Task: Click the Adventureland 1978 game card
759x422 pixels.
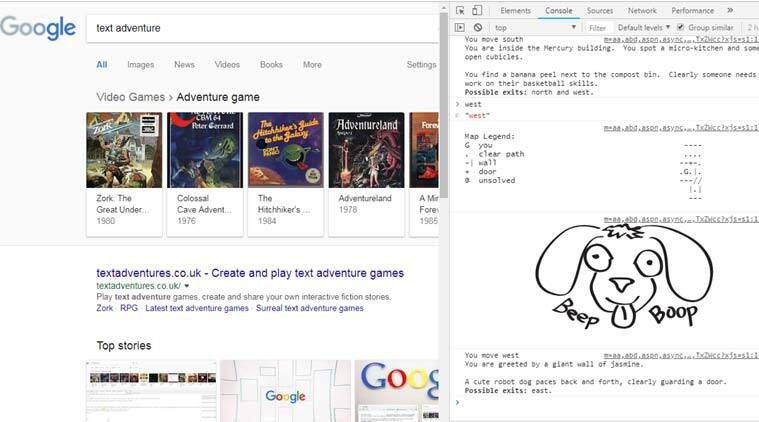Action: pyautogui.click(x=366, y=172)
